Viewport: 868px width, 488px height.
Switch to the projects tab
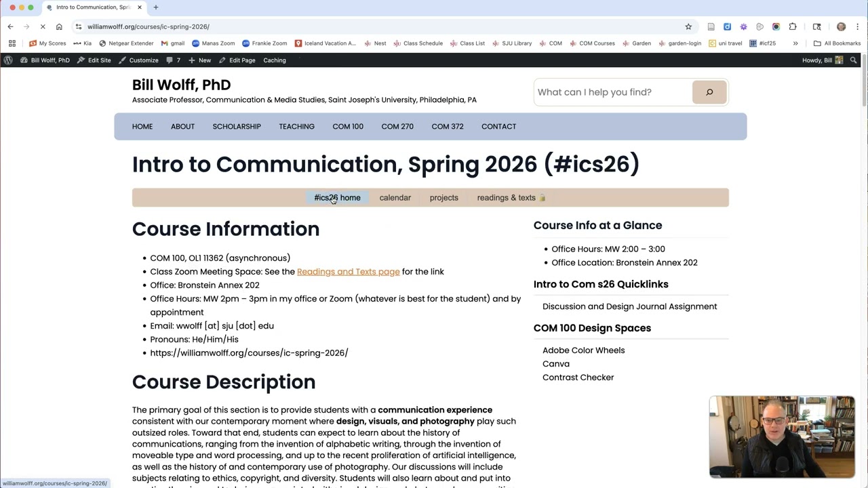444,198
